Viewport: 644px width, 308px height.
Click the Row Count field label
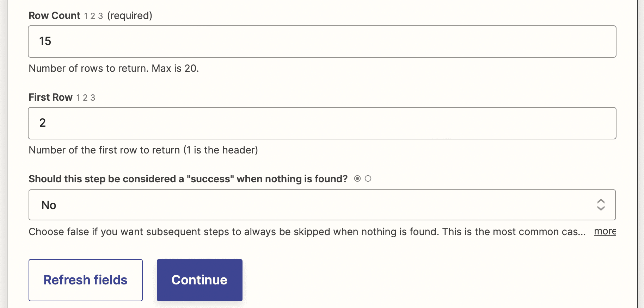click(x=54, y=15)
